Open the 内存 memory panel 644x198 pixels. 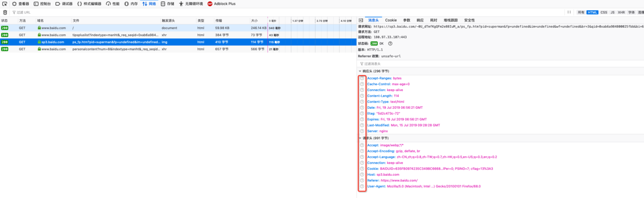tap(131, 4)
